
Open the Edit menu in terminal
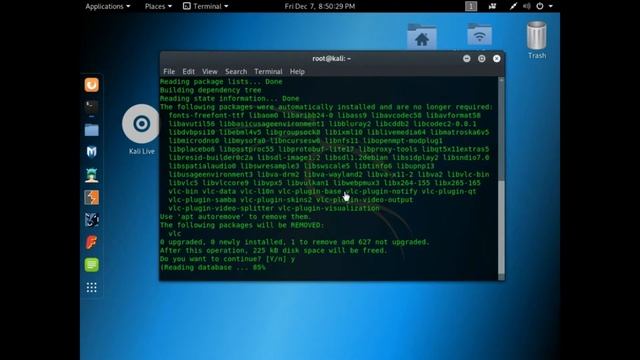coord(188,71)
